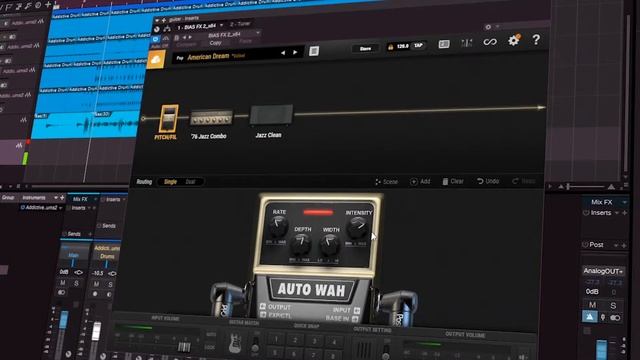Viewport: 640px width, 360px height.
Task: Mute the output channel M button
Action: click(592, 305)
